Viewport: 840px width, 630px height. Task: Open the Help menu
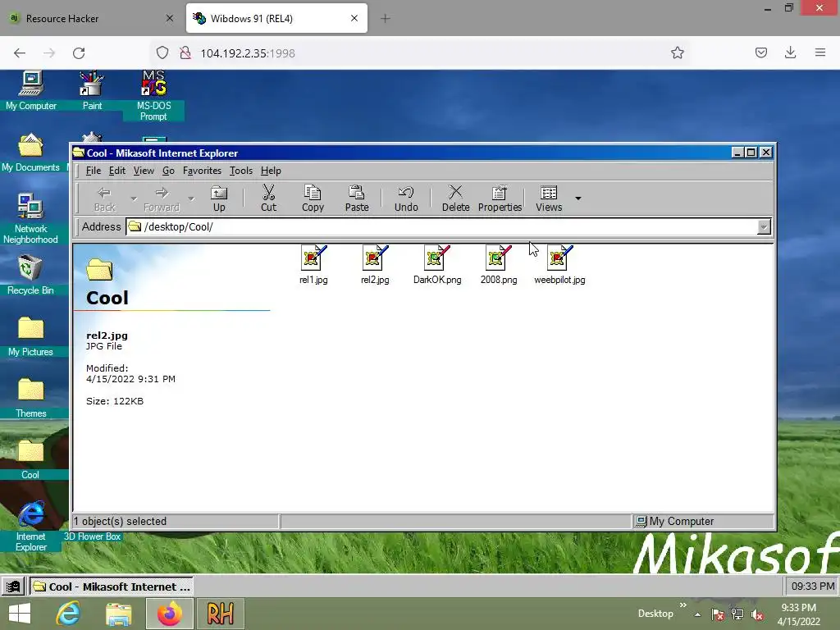coord(271,171)
